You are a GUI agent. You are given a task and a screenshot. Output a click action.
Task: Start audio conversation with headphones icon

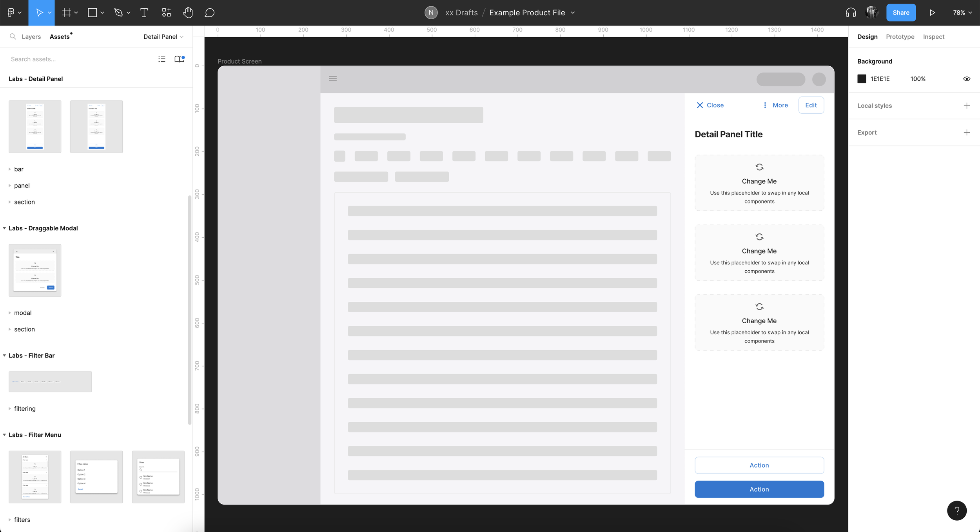(x=851, y=13)
